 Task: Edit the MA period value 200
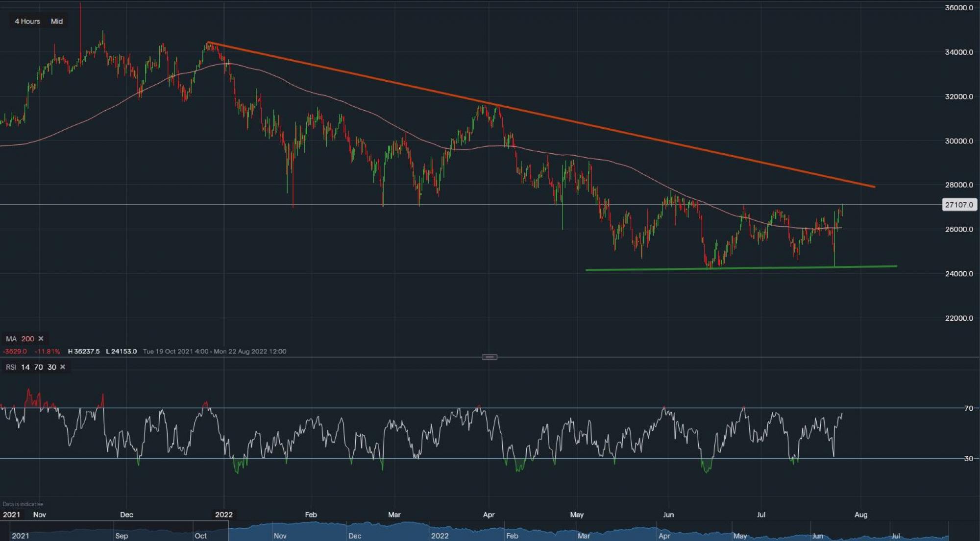point(28,338)
